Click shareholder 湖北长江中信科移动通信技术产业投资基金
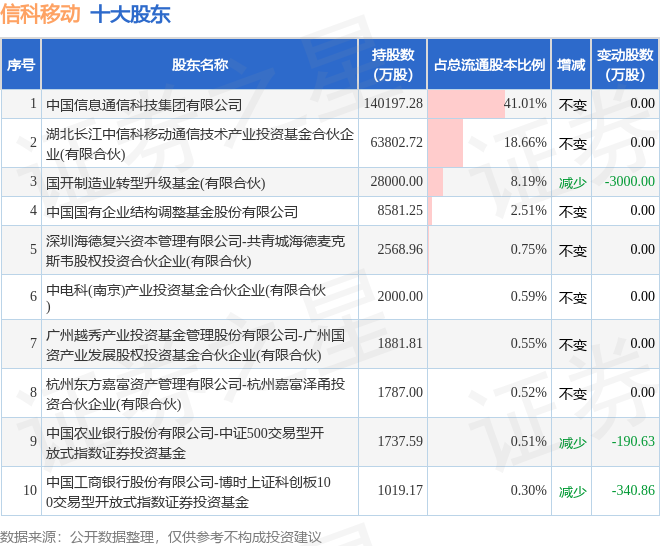660x546 pixels. coord(200,144)
